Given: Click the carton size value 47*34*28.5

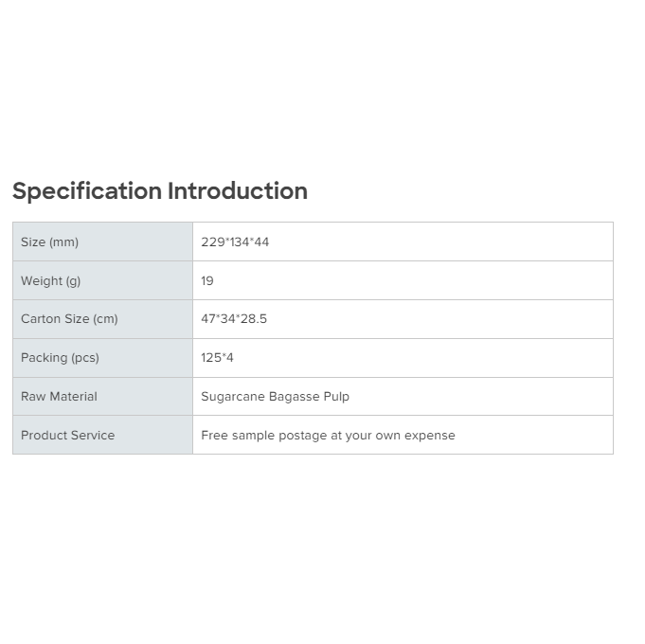Looking at the screenshot, I should [234, 319].
